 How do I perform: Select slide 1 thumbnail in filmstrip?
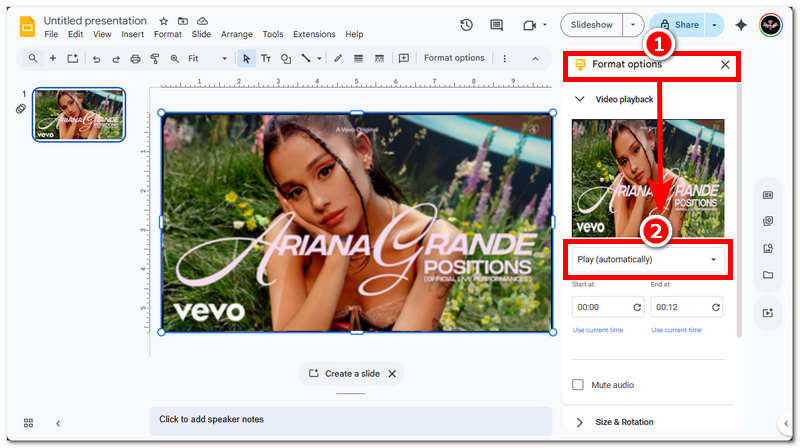click(79, 114)
